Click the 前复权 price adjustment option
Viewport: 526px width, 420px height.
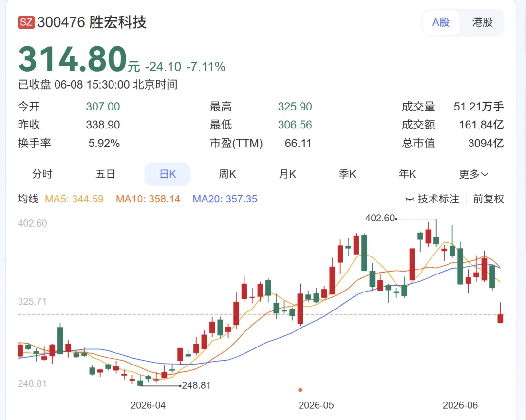[488, 199]
